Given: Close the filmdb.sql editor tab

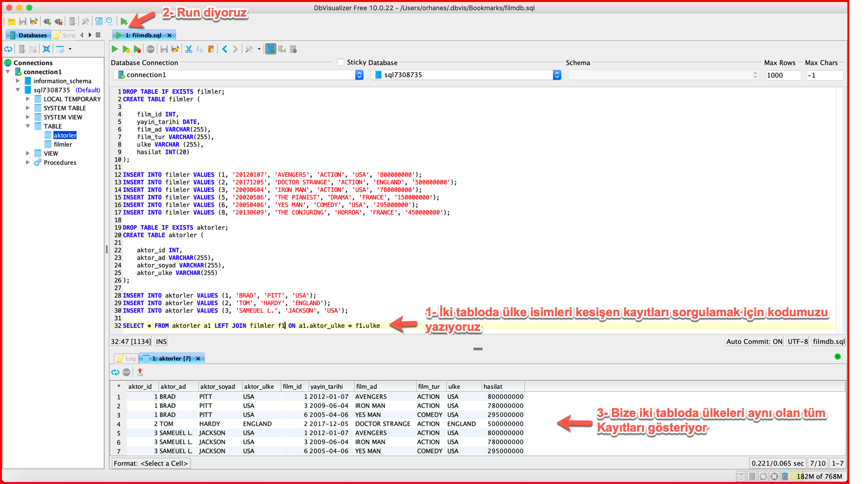Looking at the screenshot, I should pos(170,35).
